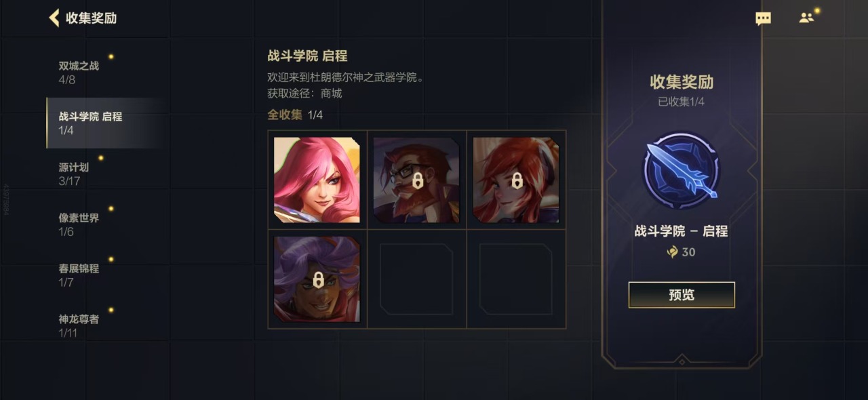Open the friends list icon
The width and height of the screenshot is (868, 400).
point(806,18)
